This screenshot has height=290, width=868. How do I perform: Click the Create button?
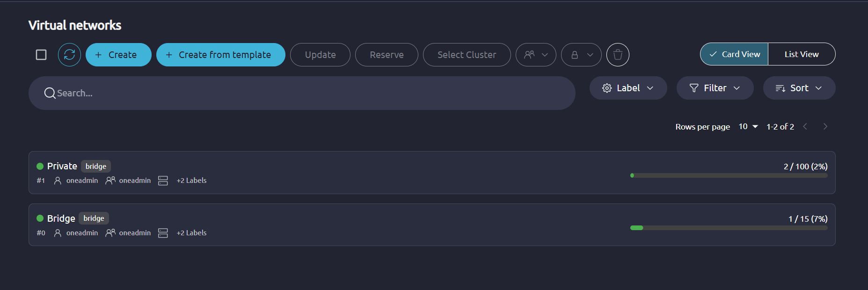click(118, 55)
